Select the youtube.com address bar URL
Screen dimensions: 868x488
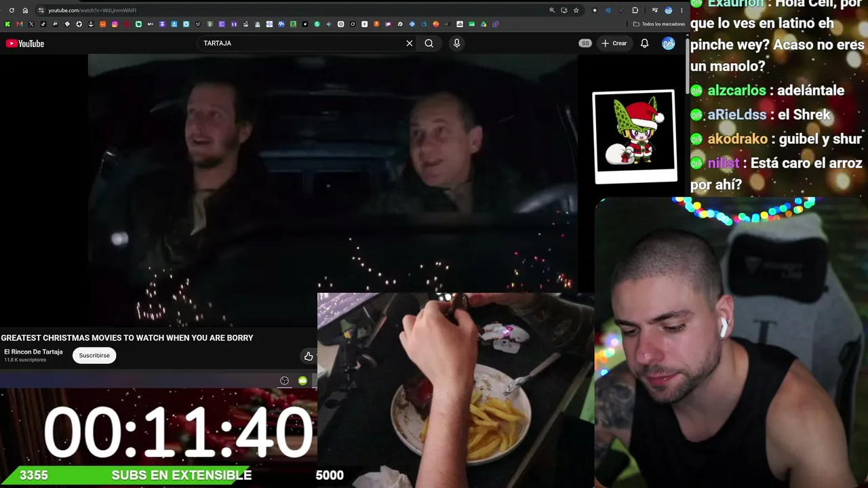click(x=92, y=10)
